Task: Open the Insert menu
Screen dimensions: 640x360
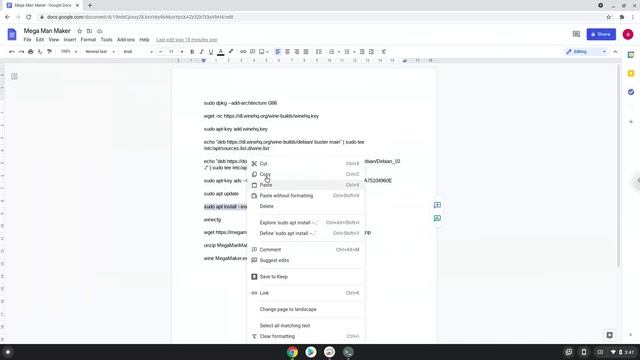Action: point(70,40)
